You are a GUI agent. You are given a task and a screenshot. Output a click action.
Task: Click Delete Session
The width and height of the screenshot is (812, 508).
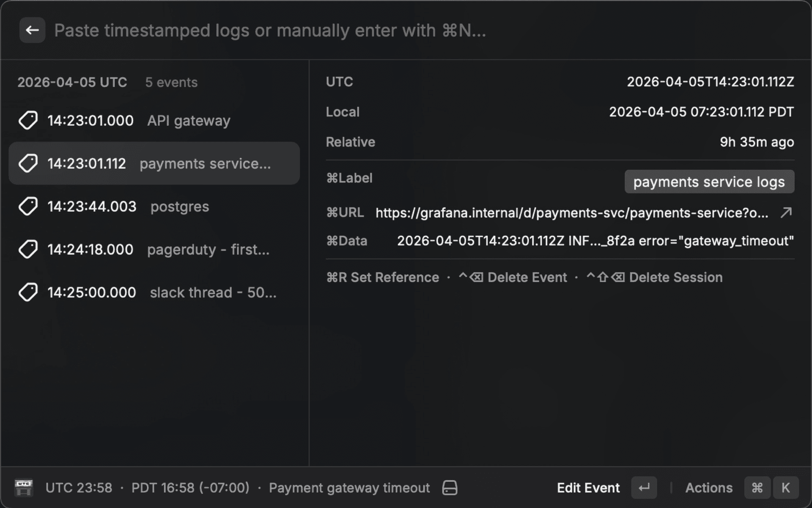pyautogui.click(x=675, y=277)
